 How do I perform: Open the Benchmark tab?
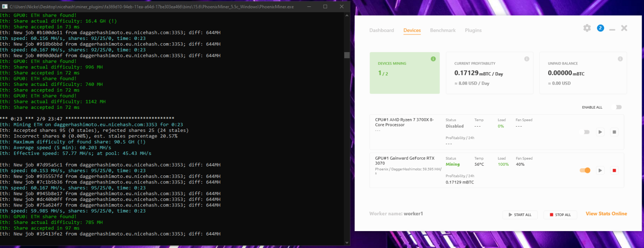coord(443,30)
